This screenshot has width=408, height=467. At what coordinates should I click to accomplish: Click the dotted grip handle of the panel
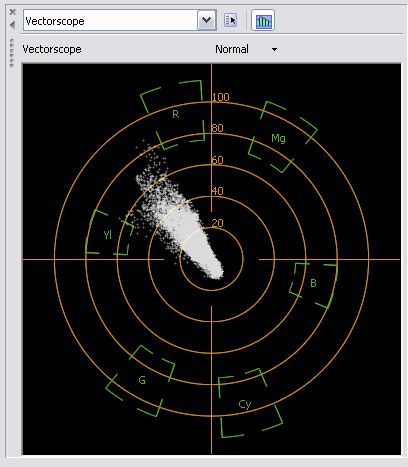pyautogui.click(x=12, y=53)
